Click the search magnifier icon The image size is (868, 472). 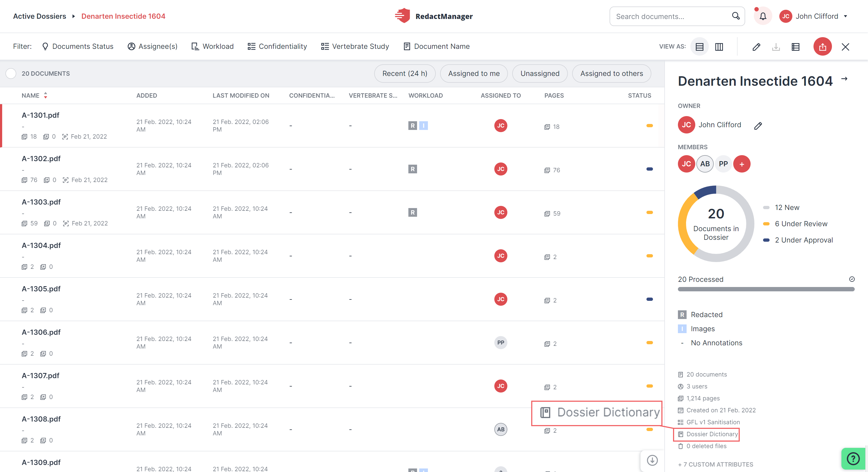(736, 16)
